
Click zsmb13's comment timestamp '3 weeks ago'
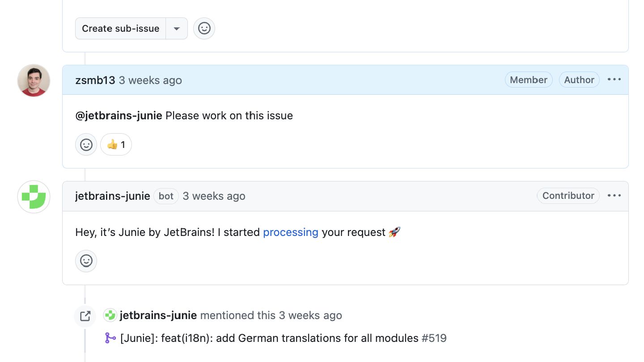tap(150, 80)
